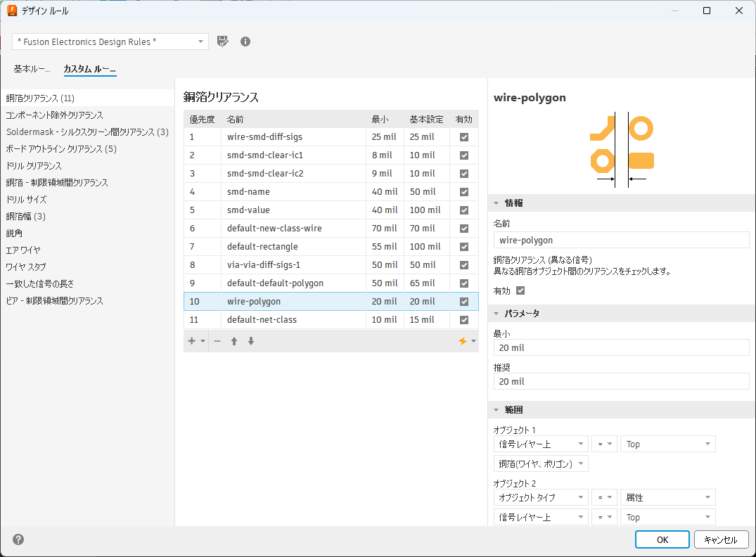Screen dimensions: 756x557
Task: Toggle the enabled checkbox for smd-name
Action: 464,192
